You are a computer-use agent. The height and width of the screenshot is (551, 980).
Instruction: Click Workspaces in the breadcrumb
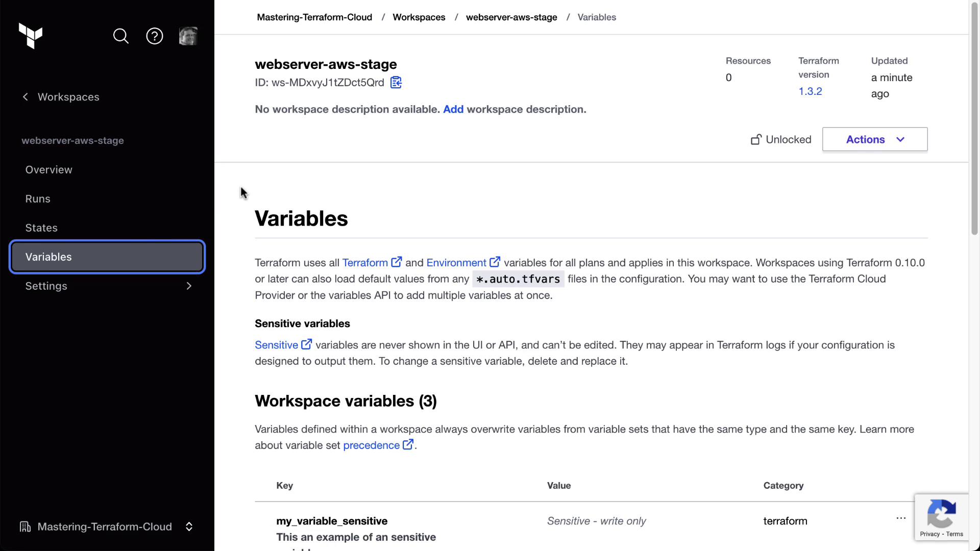coord(419,17)
